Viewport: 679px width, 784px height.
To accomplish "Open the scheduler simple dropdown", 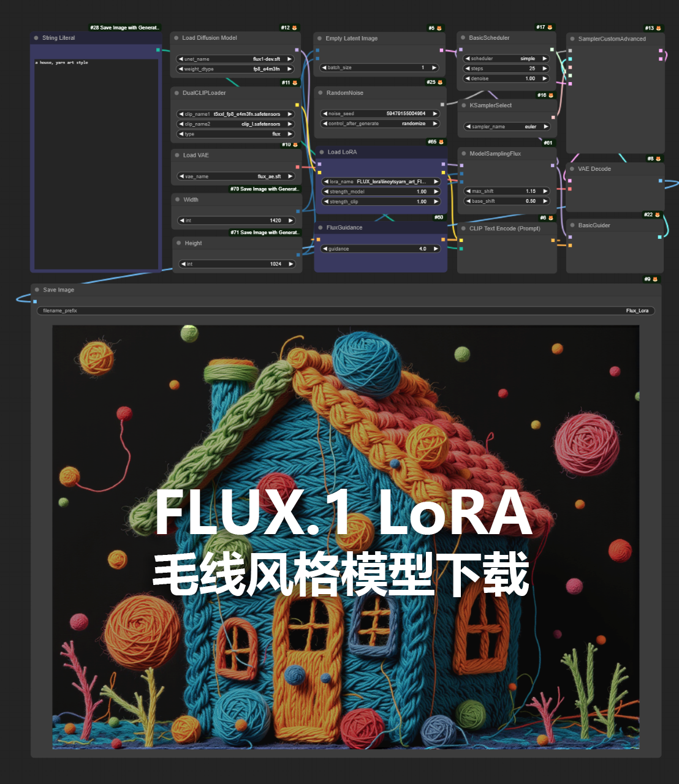I will (x=506, y=59).
